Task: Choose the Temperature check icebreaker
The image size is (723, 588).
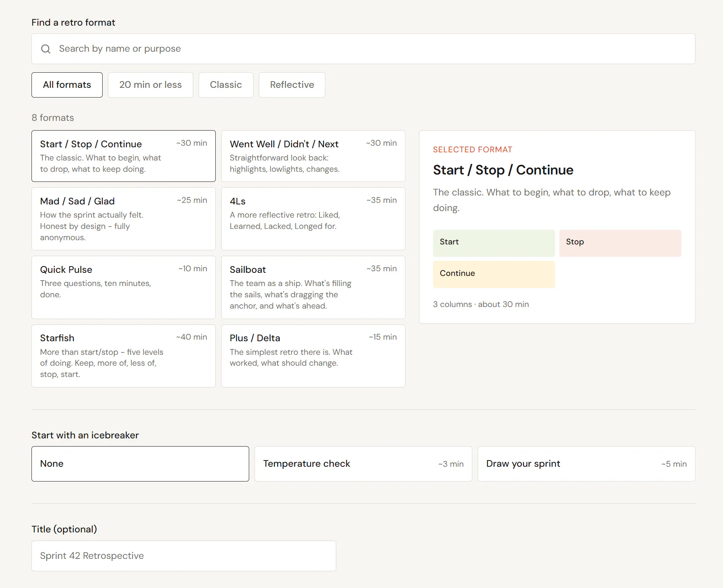Action: (363, 464)
